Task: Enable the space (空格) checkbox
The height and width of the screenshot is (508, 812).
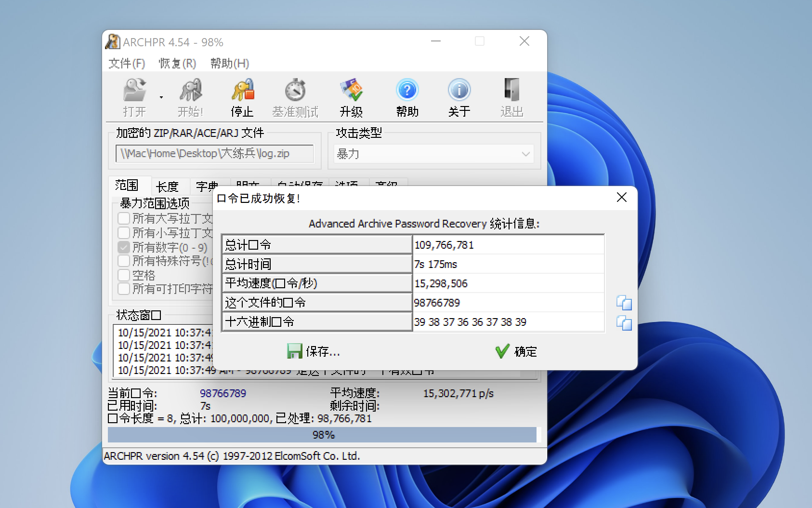Action: click(x=124, y=275)
